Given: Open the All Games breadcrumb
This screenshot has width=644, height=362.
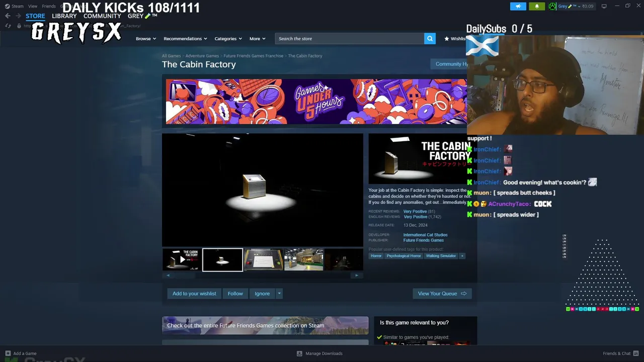Looking at the screenshot, I should click(171, 56).
